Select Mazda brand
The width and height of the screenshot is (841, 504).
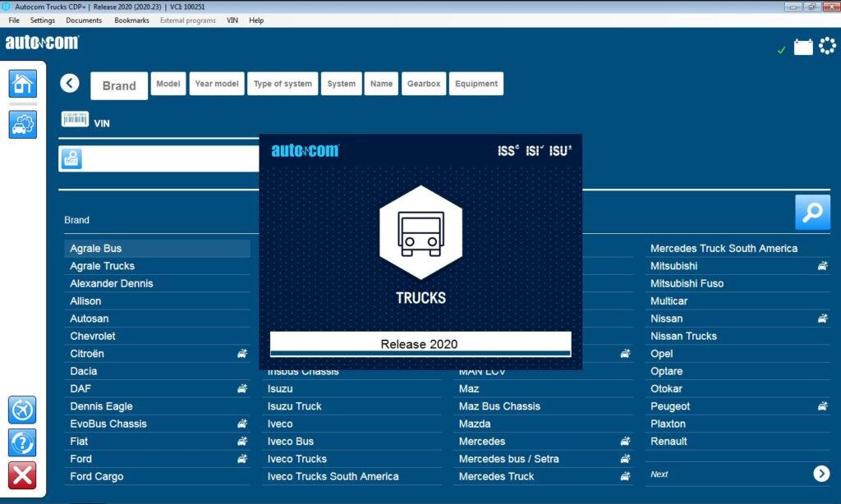point(543,424)
